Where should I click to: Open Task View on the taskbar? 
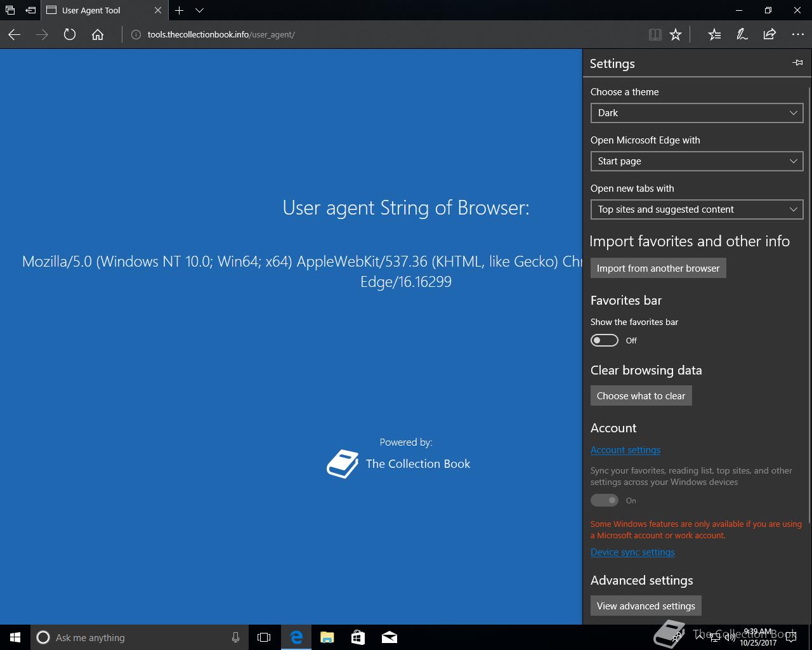264,637
